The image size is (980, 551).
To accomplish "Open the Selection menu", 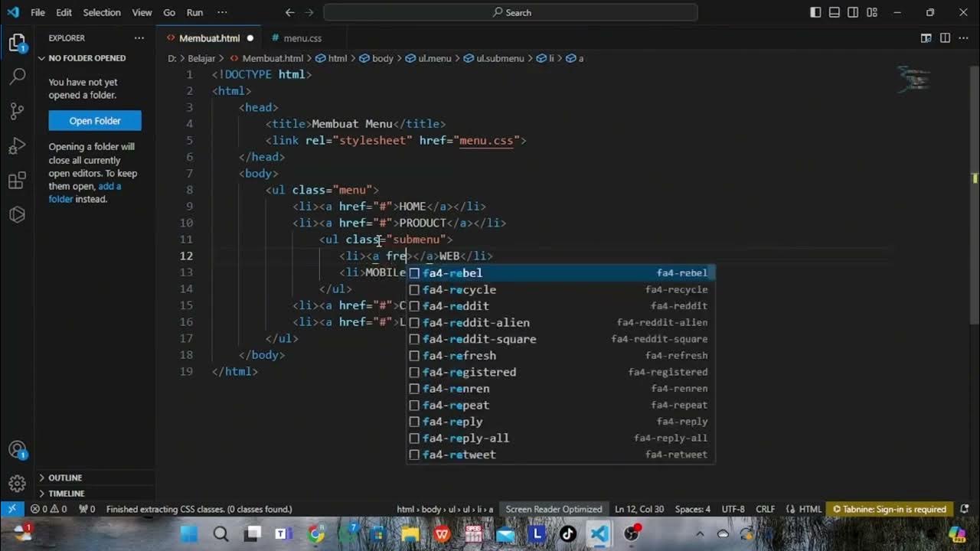I will (x=102, y=12).
